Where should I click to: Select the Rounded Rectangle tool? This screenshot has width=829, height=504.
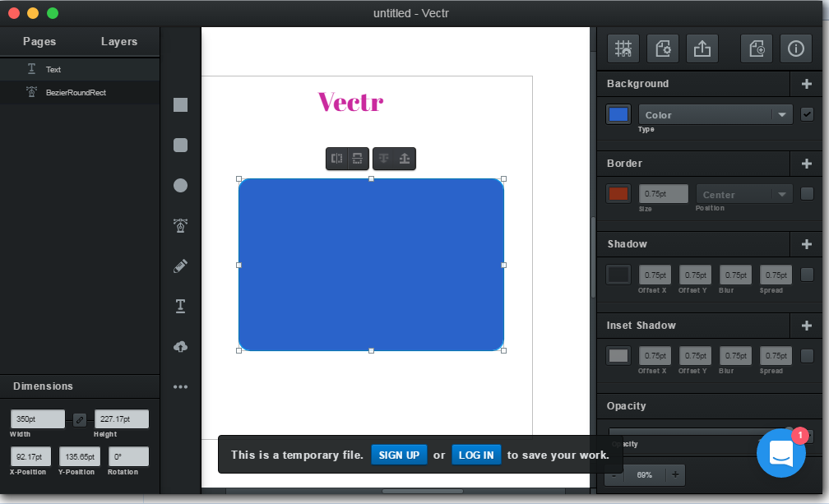[180, 146]
